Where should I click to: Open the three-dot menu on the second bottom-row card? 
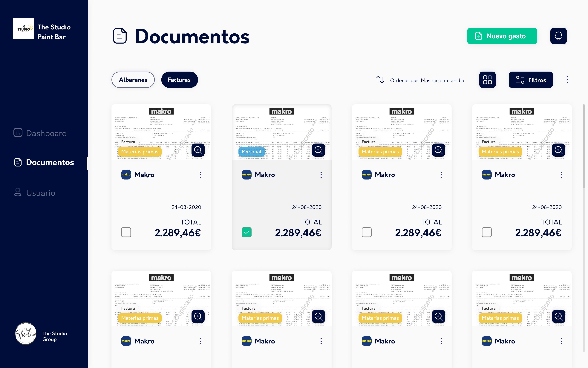point(321,341)
